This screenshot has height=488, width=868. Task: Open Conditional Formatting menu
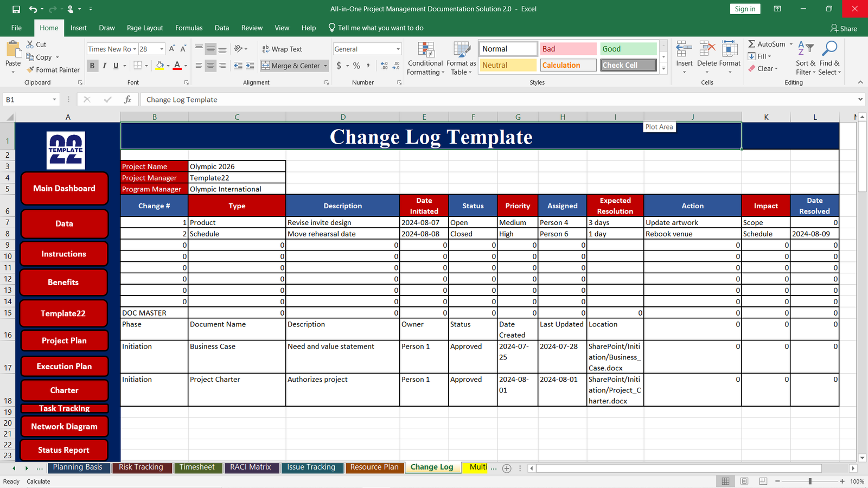[425, 59]
